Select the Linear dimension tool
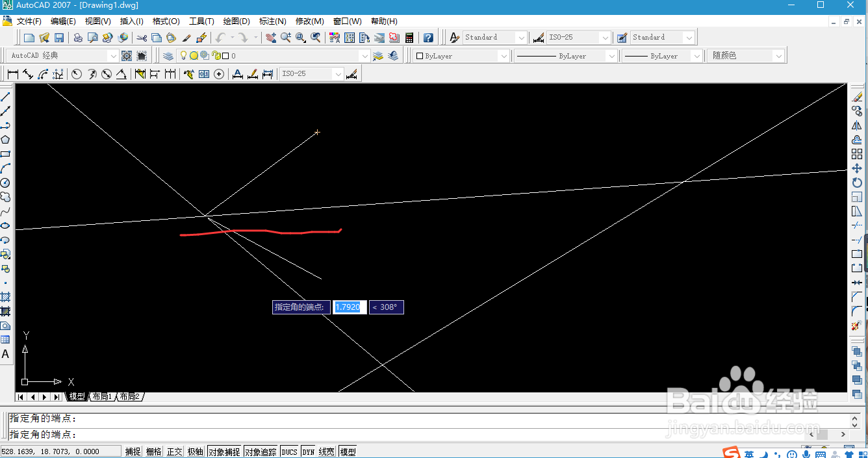 [x=13, y=74]
